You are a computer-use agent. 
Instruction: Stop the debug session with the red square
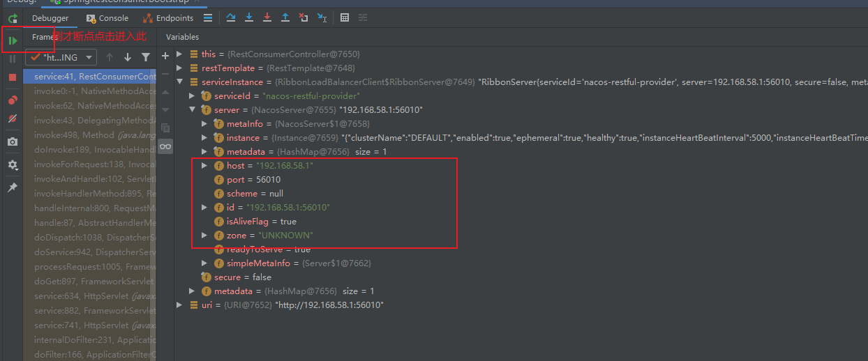(13, 77)
